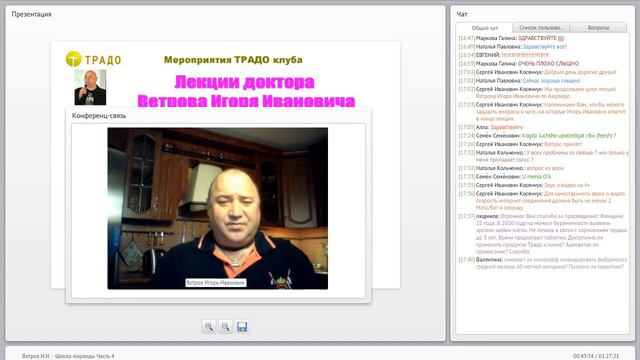
Task: Select the 16:49 Наталья Павловна chat message
Action: tap(512, 47)
